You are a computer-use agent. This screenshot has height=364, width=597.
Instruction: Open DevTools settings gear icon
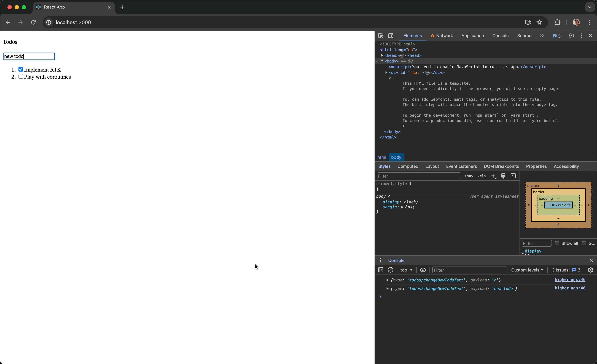[x=571, y=36]
